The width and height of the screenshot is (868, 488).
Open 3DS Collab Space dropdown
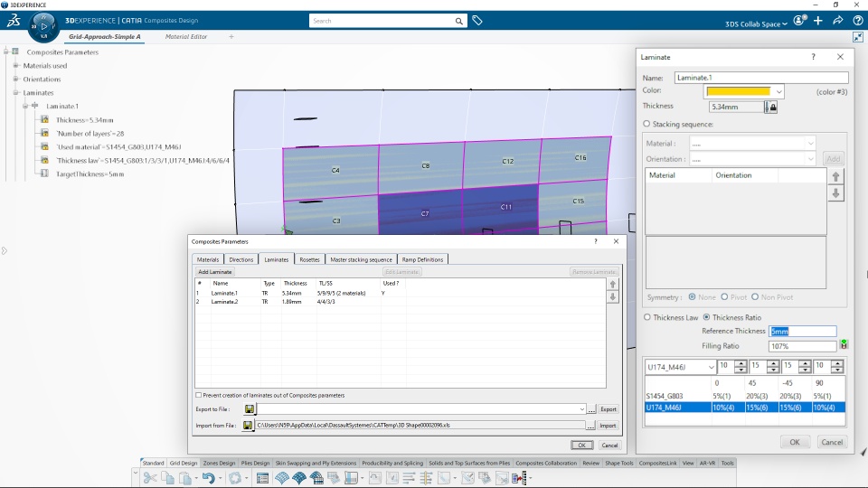coord(756,23)
